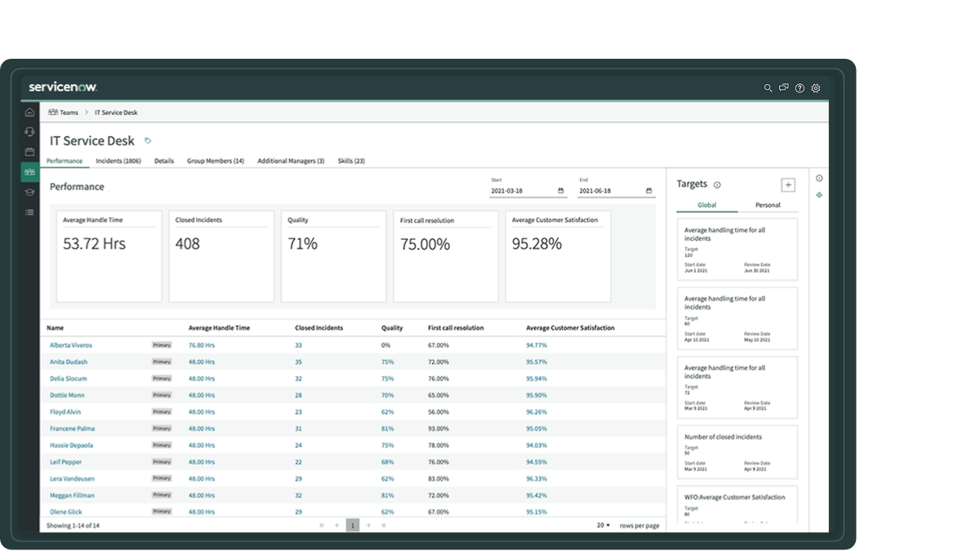Image resolution: width=980 pixels, height=551 pixels.
Task: Click the list queue icon in sidebar
Action: pos(29,212)
